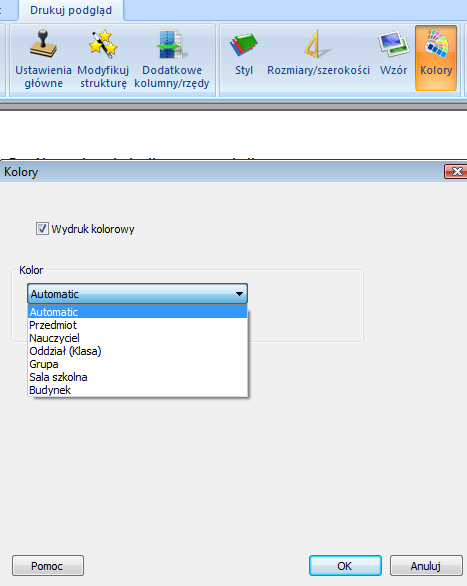Screen dimensions: 467x586
Task: Confirm with the OK button
Action: (x=345, y=565)
